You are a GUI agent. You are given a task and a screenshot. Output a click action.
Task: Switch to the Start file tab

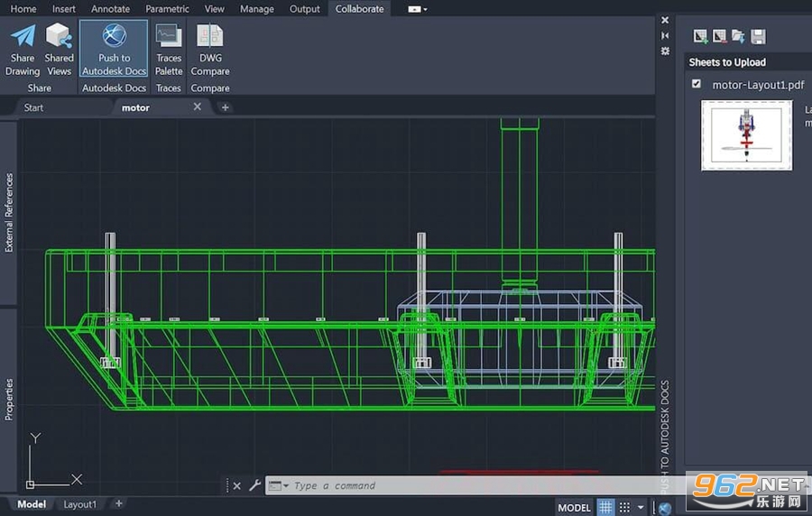(33, 107)
